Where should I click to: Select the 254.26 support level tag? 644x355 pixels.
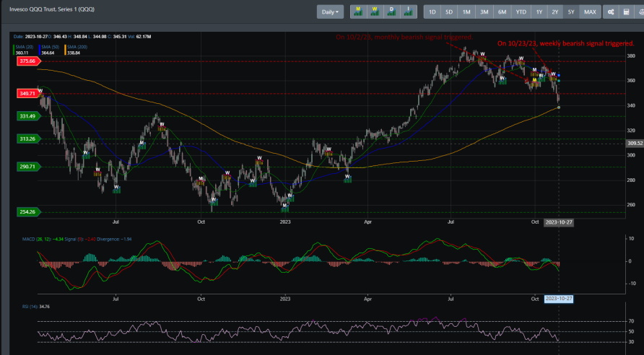[x=29, y=211]
